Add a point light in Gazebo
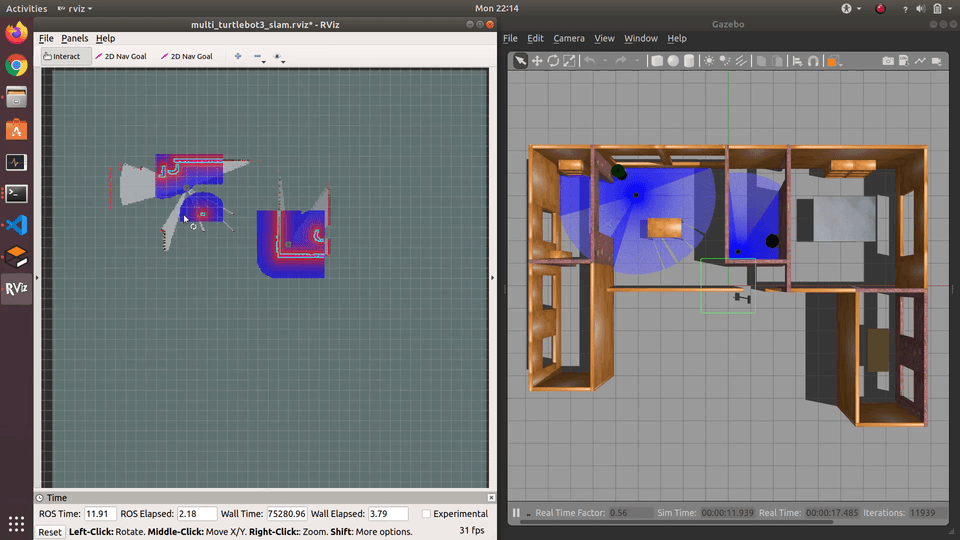Image resolution: width=960 pixels, height=540 pixels. 710,61
